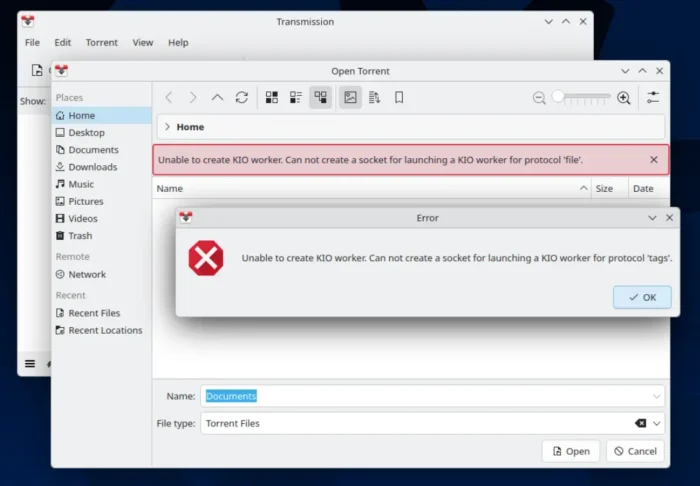Expand the Name field history dropdown
This screenshot has height=486, width=700.
coord(656,396)
